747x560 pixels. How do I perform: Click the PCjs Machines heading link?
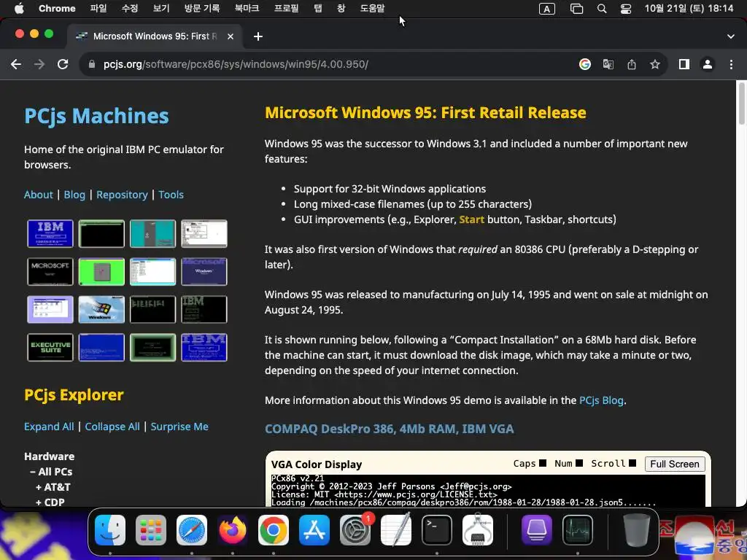[97, 116]
